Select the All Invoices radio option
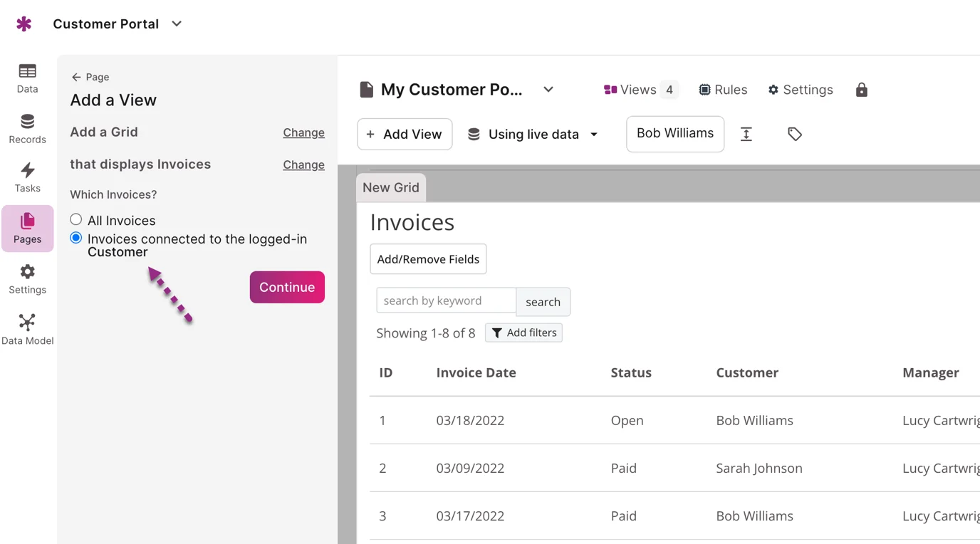 coord(76,220)
